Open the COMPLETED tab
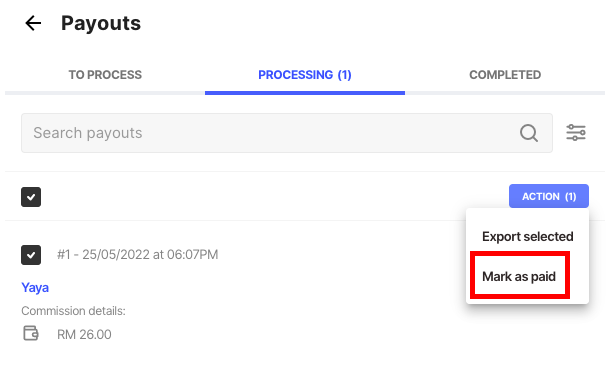 tap(505, 75)
